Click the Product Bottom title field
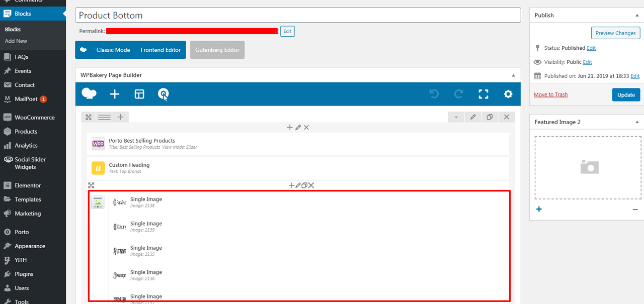The width and height of the screenshot is (644, 304). (x=298, y=15)
